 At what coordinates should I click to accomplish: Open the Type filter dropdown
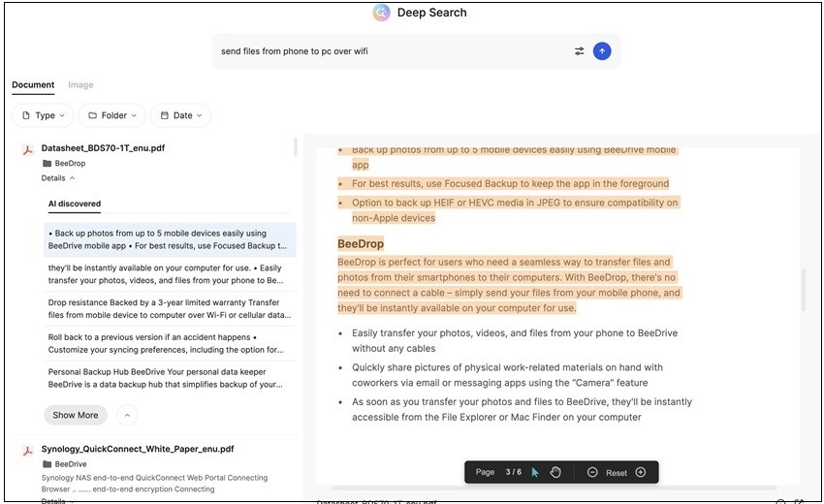point(44,115)
